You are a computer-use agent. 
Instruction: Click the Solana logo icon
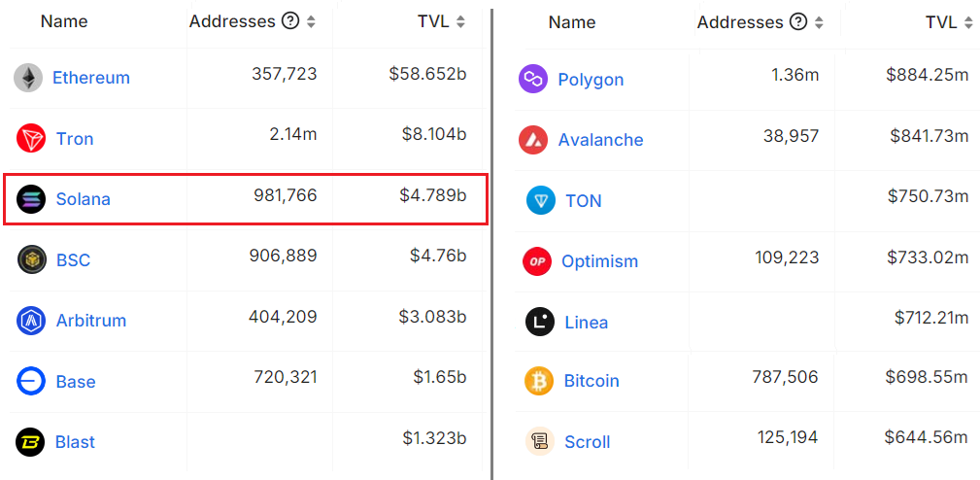pos(31,199)
